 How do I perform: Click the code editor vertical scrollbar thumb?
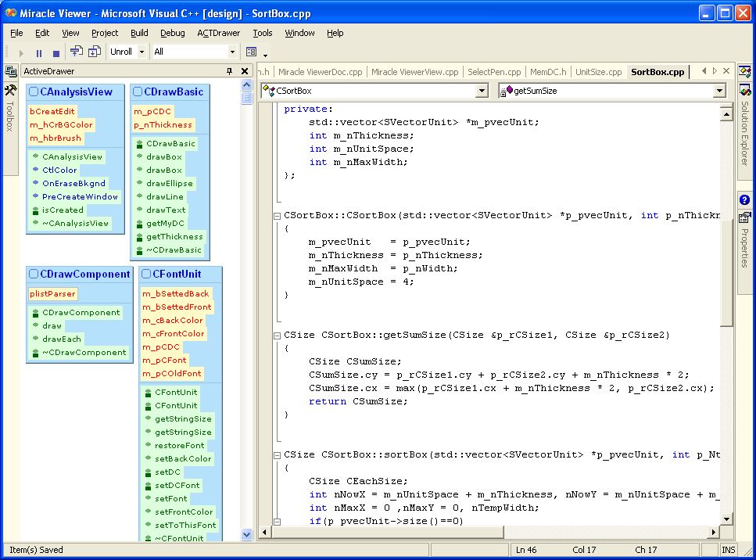pyautogui.click(x=726, y=270)
